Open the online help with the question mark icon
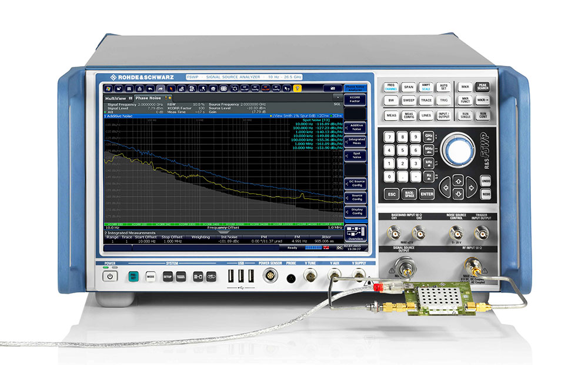 point(298,90)
